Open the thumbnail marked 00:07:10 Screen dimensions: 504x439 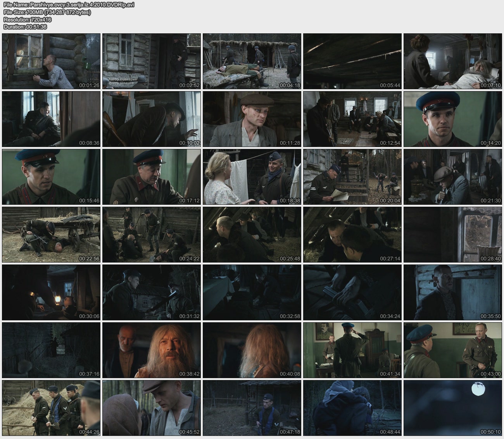tap(453, 61)
